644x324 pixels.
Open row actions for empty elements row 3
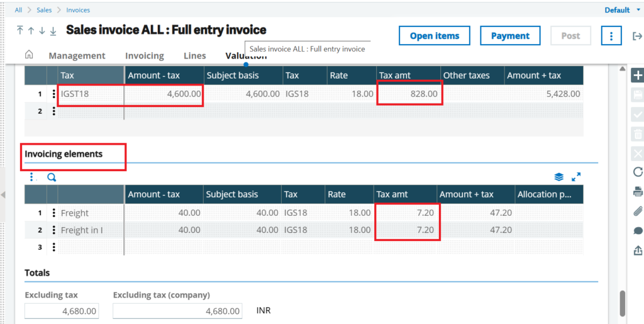point(53,247)
